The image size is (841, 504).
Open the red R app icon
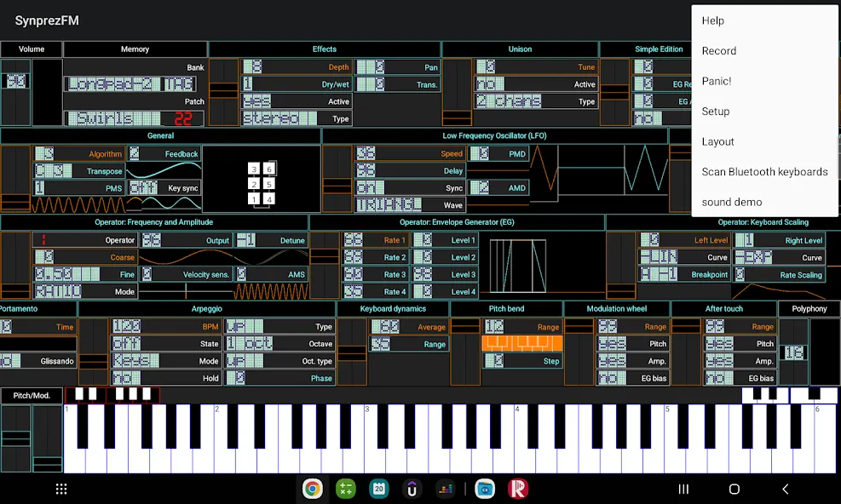point(518,489)
